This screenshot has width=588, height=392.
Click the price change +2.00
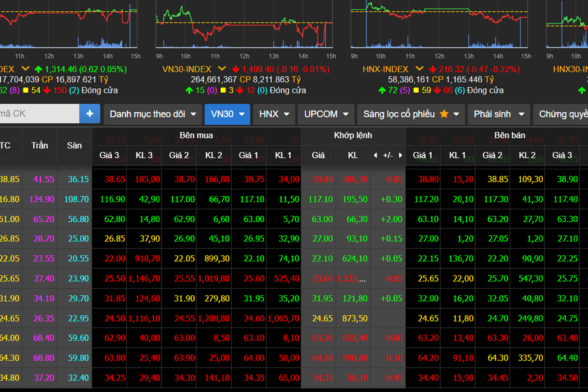tap(391, 219)
